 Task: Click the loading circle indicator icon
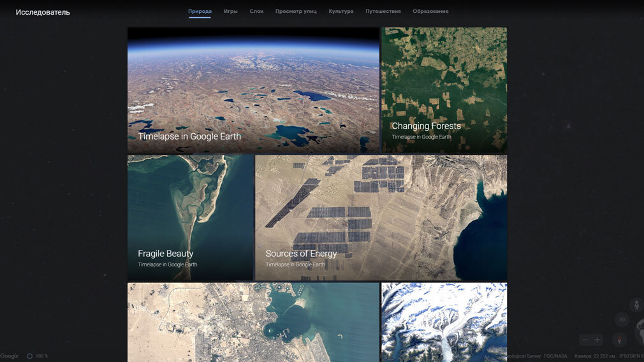pos(29,356)
